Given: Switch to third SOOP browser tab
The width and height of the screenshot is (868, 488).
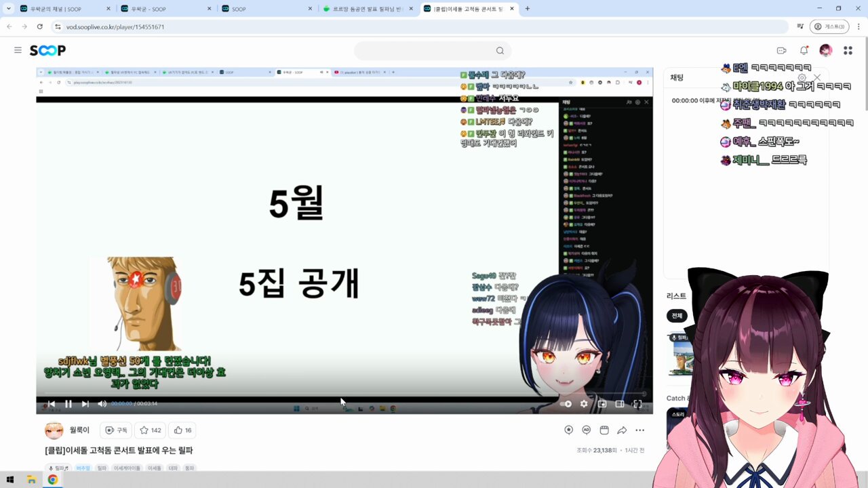Looking at the screenshot, I should click(268, 9).
